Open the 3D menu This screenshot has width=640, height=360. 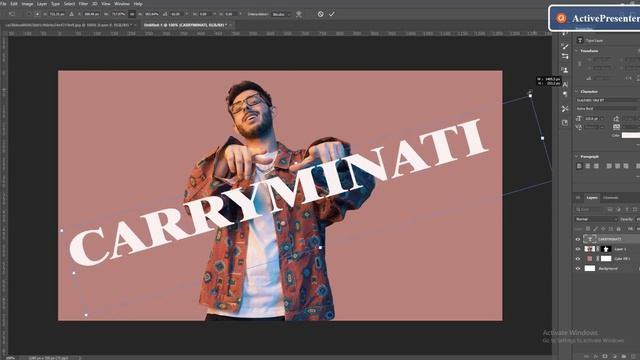95,4
